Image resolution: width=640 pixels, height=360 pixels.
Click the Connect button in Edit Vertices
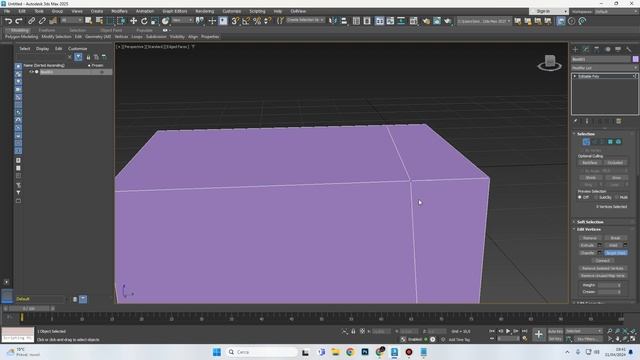click(x=603, y=260)
